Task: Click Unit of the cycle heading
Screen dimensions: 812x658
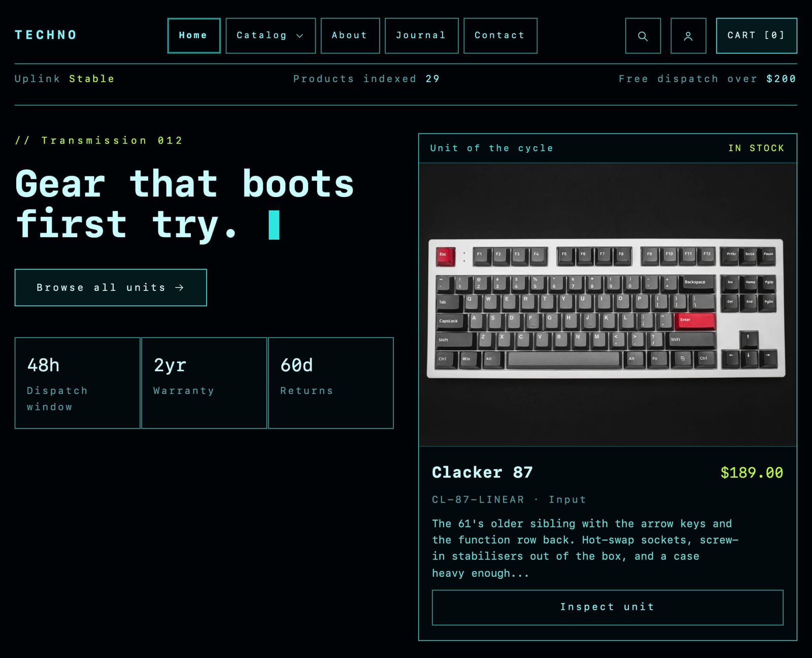Action: (x=491, y=148)
